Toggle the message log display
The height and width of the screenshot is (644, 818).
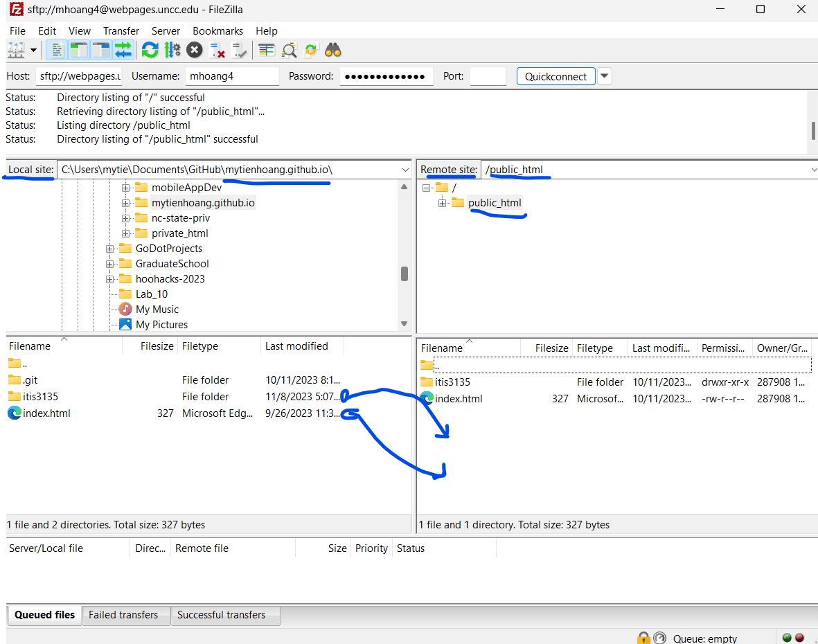click(56, 50)
